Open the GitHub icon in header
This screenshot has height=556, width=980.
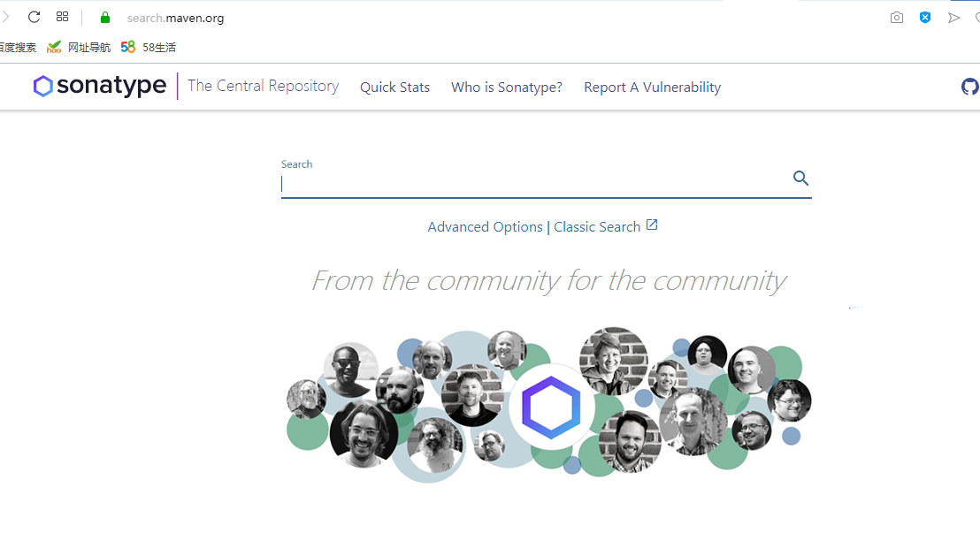970,87
